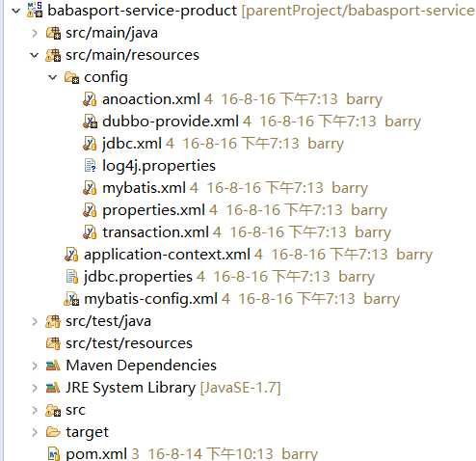Click the pom.xml Maven file icon
476x461 pixels.
[54, 454]
